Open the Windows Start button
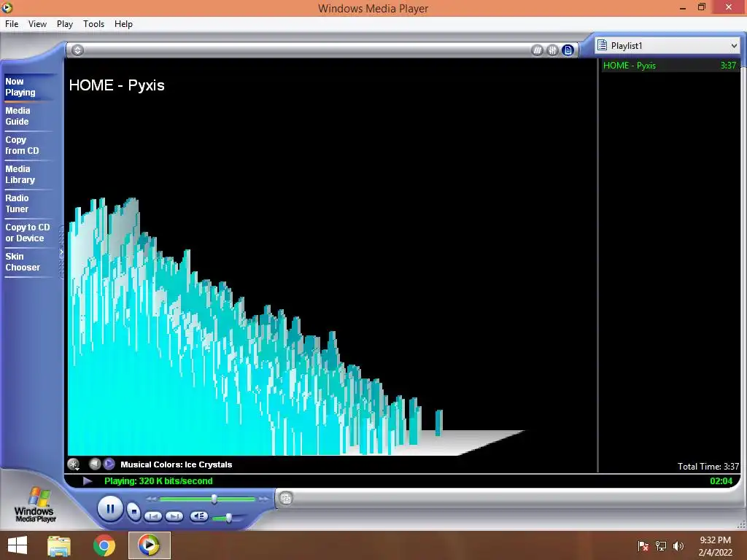The height and width of the screenshot is (560, 747). [x=18, y=545]
